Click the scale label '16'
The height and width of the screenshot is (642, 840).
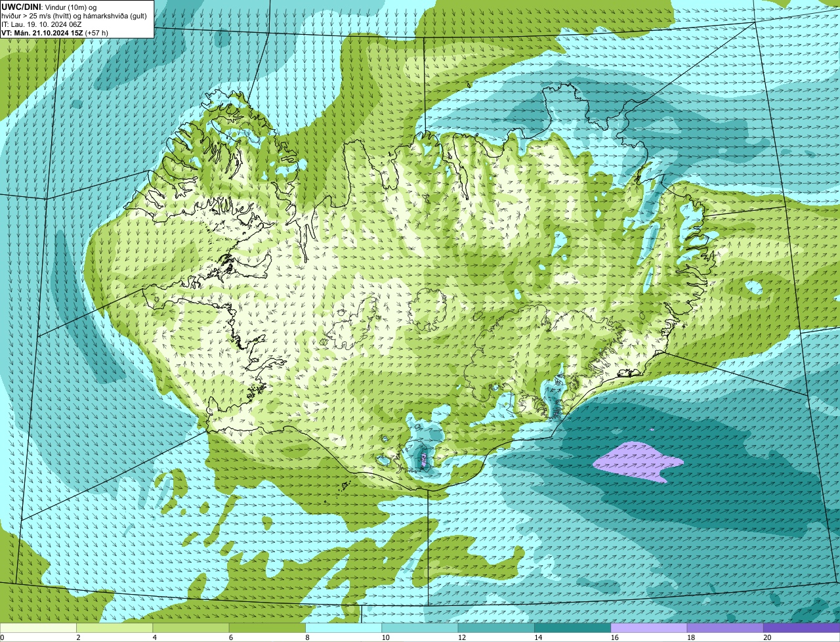point(614,637)
